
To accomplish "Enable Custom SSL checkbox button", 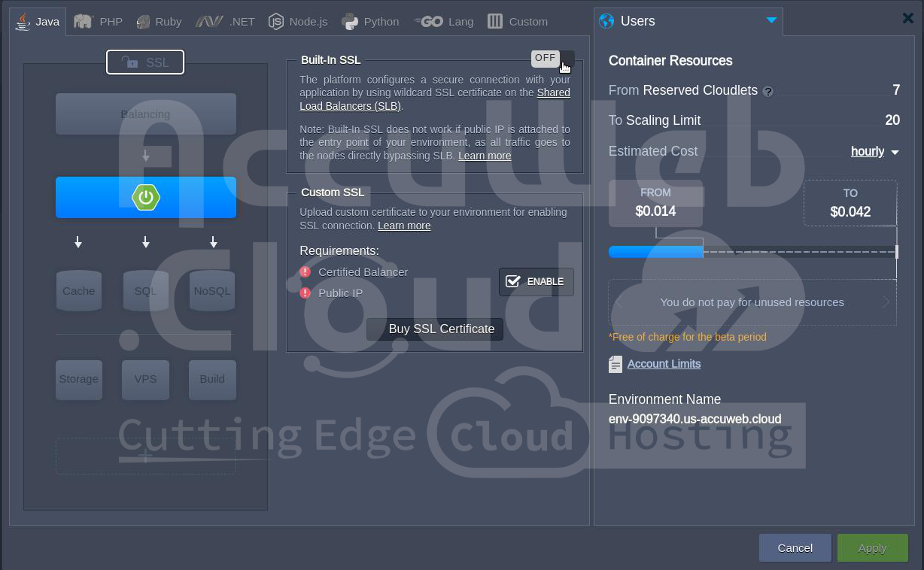I will 536,282.
